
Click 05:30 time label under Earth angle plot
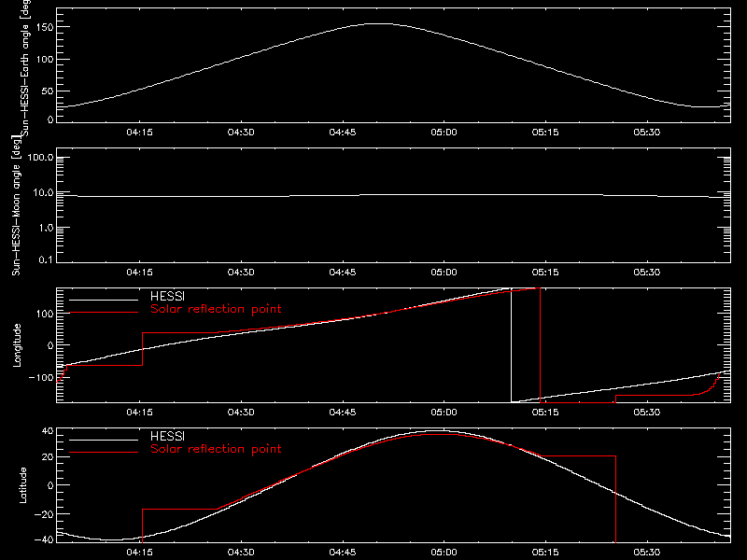pyautogui.click(x=647, y=133)
